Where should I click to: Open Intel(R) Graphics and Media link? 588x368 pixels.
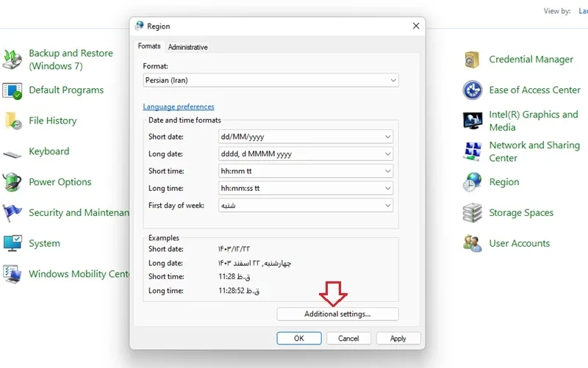(534, 120)
